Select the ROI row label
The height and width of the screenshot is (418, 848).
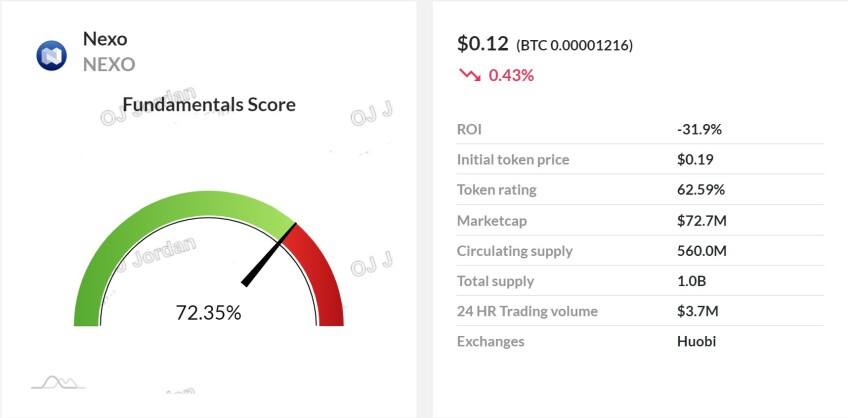(x=469, y=129)
